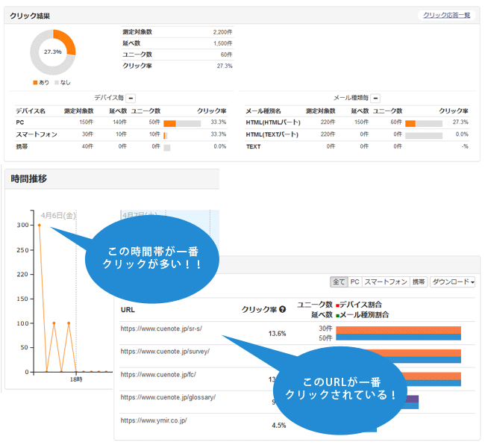Image resolution: width=485 pixels, height=448 pixels.
Task: Click the 時間推移 section heading
Action: pyautogui.click(x=29, y=178)
